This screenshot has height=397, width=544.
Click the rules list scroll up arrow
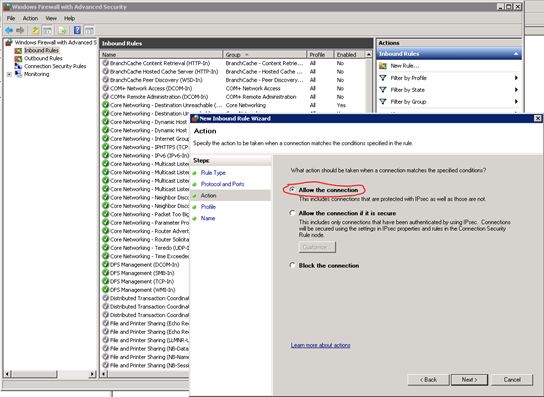coord(368,54)
